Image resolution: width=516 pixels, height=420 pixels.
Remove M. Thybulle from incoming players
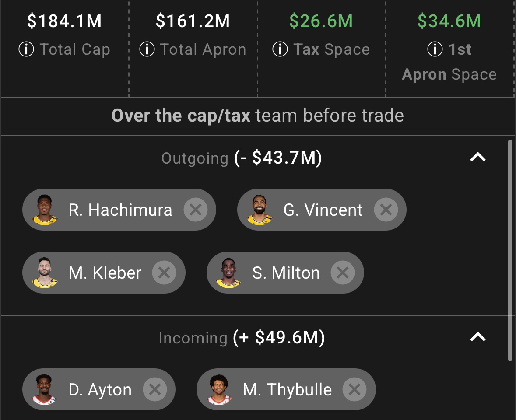(x=355, y=389)
